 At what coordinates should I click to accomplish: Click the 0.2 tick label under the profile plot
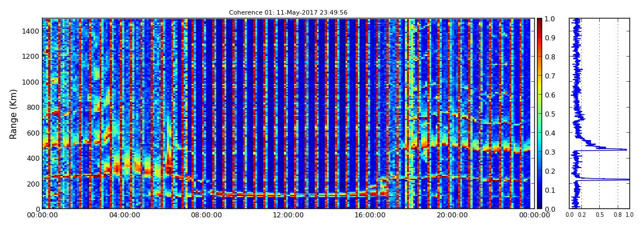click(582, 215)
